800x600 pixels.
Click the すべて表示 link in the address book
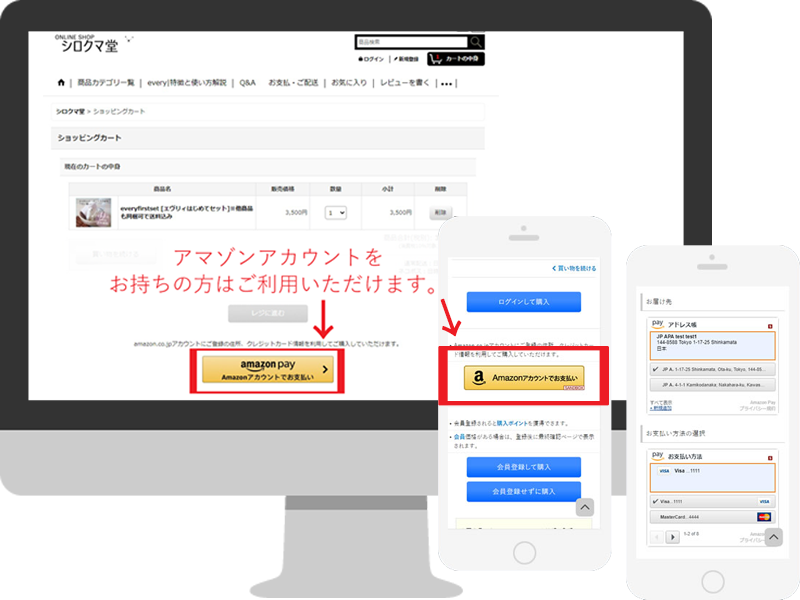661,403
